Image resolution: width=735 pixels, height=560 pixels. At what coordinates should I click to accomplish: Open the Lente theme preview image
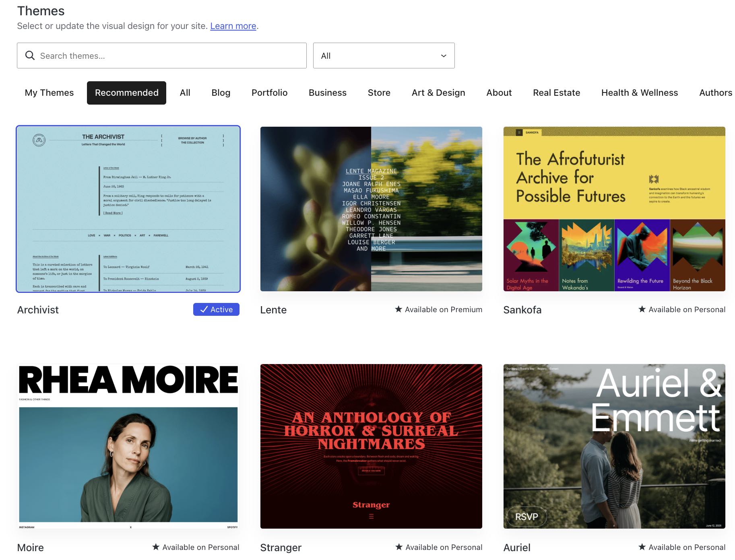[371, 209]
